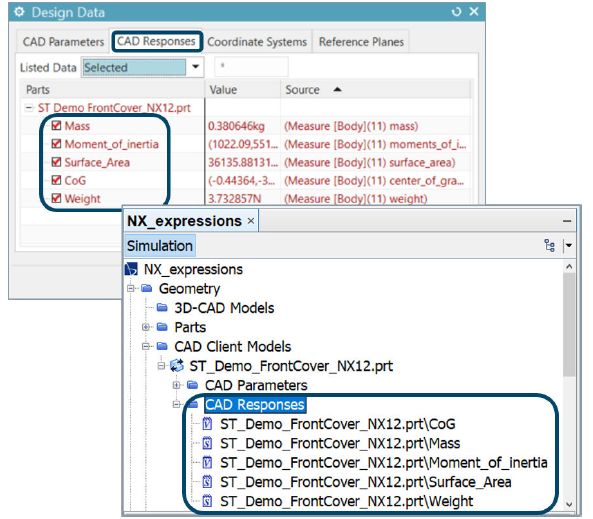Click the scroll down arrow in simulation tree
This screenshot has height=519, width=593.
pos(569,504)
